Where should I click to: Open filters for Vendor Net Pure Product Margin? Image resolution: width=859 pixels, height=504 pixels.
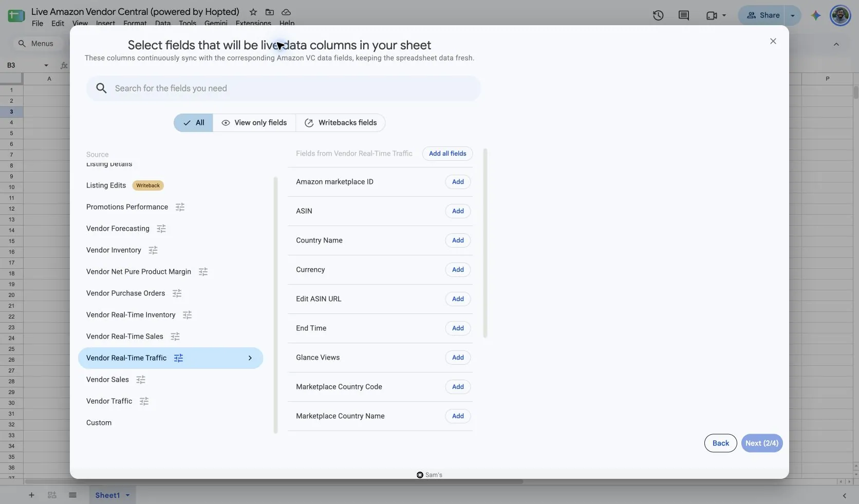coord(203,272)
